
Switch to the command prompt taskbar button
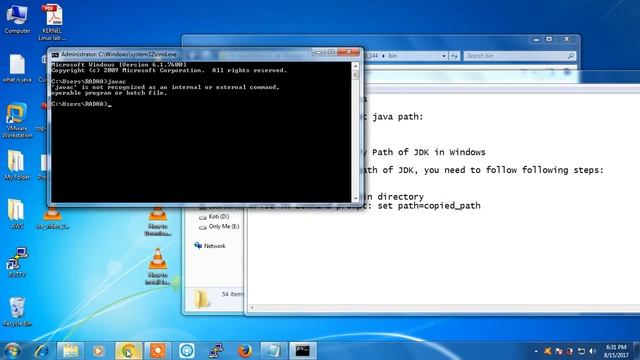[x=303, y=351]
